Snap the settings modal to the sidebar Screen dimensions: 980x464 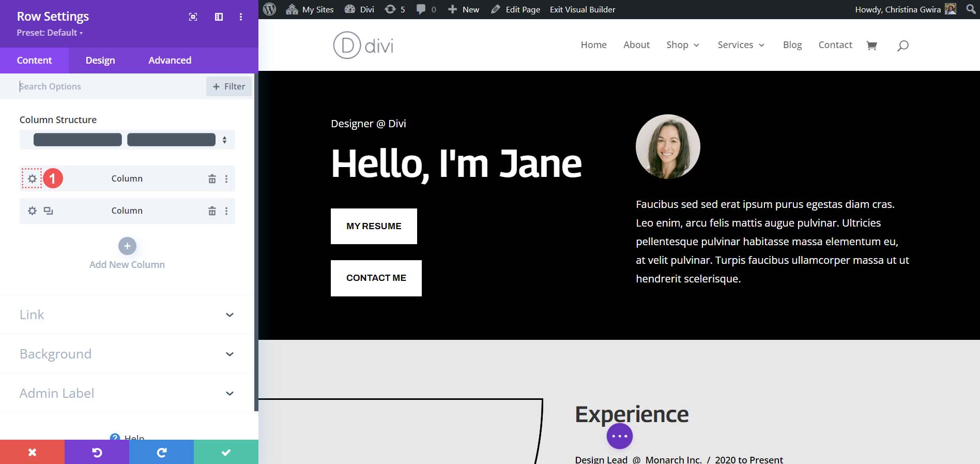(219, 17)
